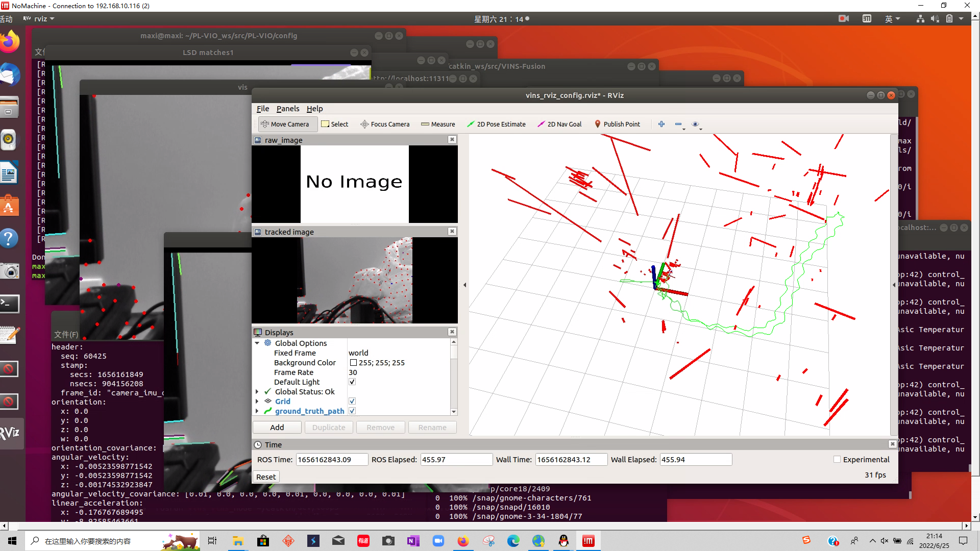Open the Help menu in RViz

314,109
